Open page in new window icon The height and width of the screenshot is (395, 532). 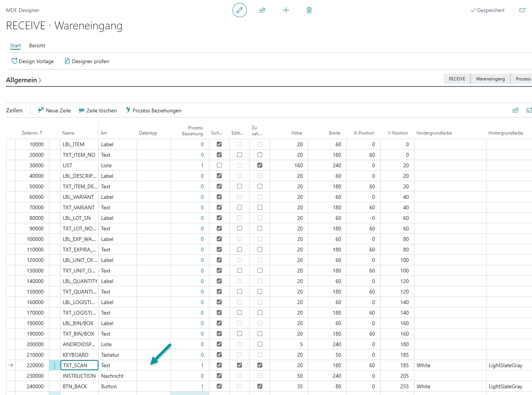pyautogui.click(x=522, y=10)
